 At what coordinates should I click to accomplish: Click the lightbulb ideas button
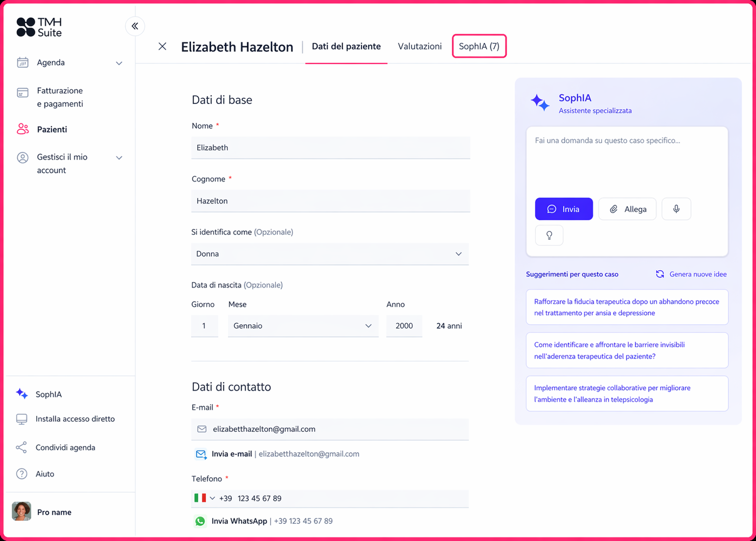point(549,235)
